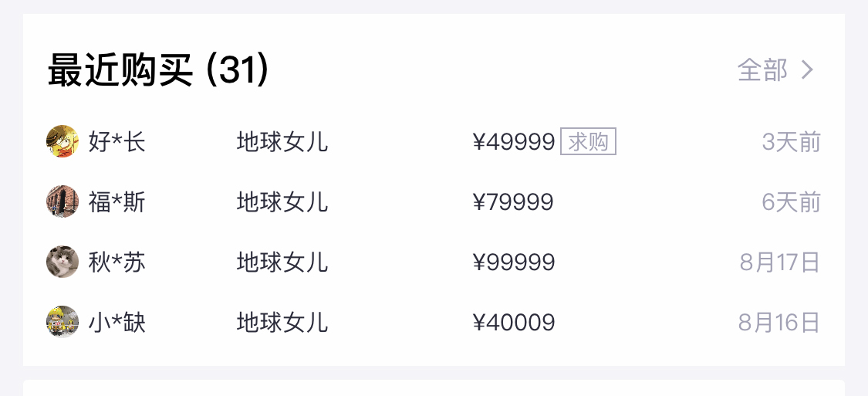Click 地球女儿 in the ¥49999 row
This screenshot has height=396, width=868.
click(282, 142)
